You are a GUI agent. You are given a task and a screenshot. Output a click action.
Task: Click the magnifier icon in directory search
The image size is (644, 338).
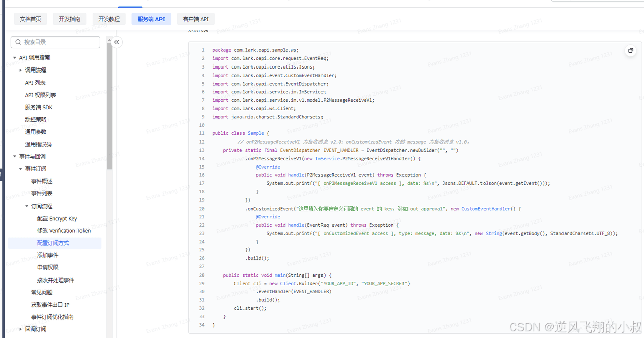[18, 42]
